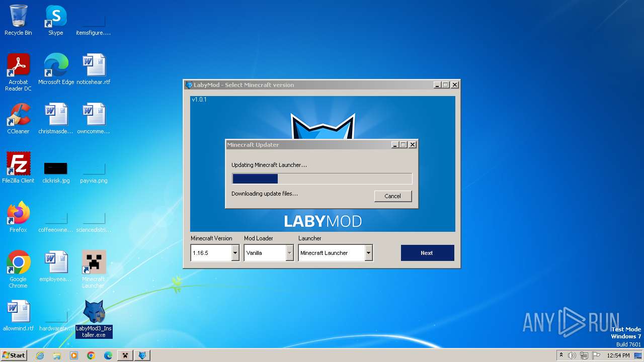Close the Minecraft Updater dialog
The height and width of the screenshot is (362, 644).
click(x=413, y=145)
